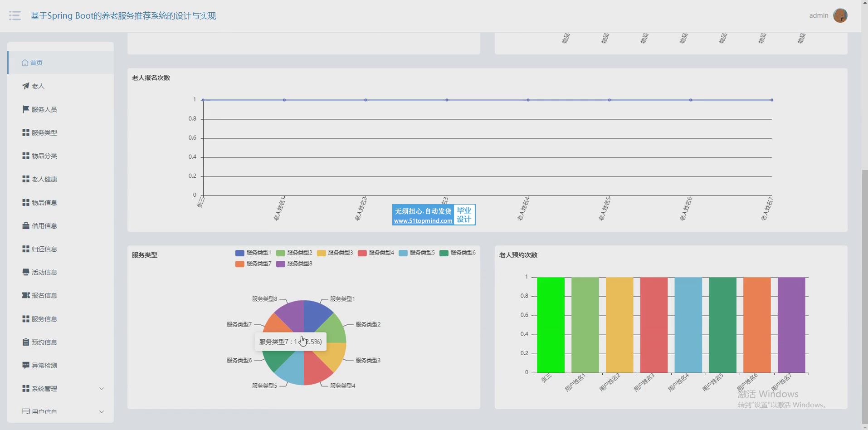Viewport: 868px width, 430px height.
Task: Click the admin username text
Action: tap(819, 15)
